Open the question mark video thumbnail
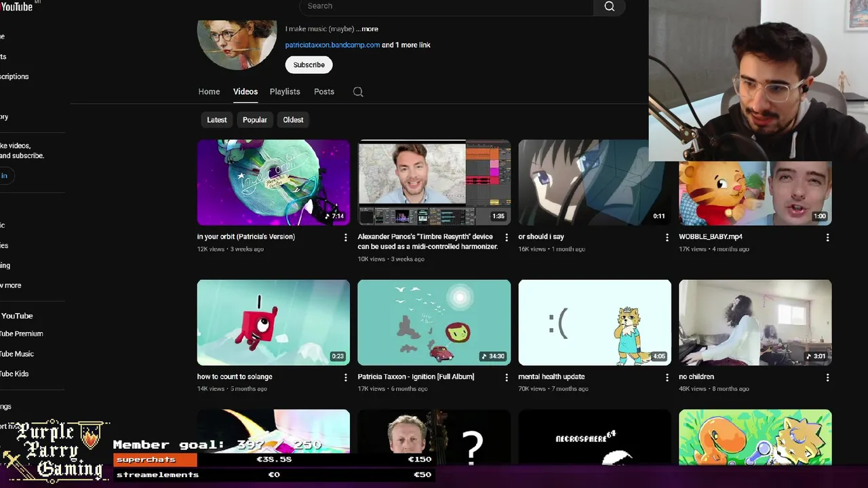The image size is (868, 488). (x=434, y=437)
